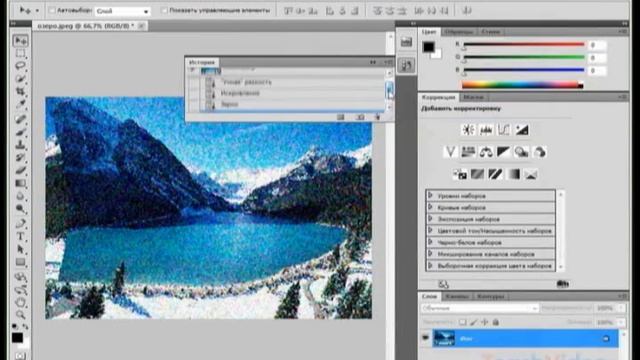
Task: Enable lock all padlock in Layers
Action: click(x=496, y=322)
